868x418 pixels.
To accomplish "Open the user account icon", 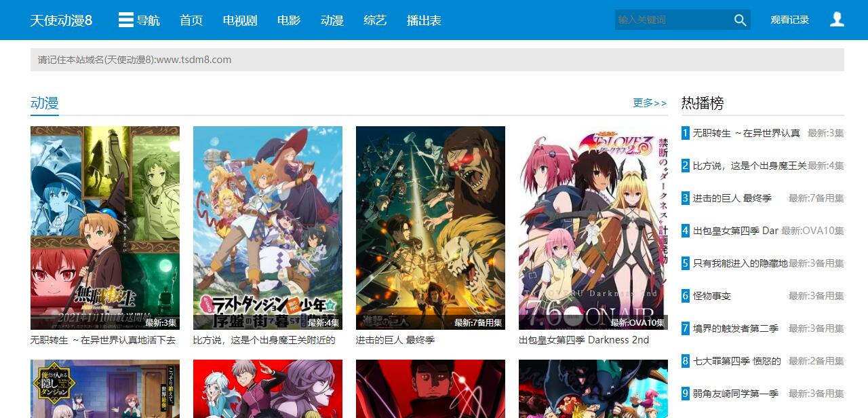I will (x=837, y=20).
